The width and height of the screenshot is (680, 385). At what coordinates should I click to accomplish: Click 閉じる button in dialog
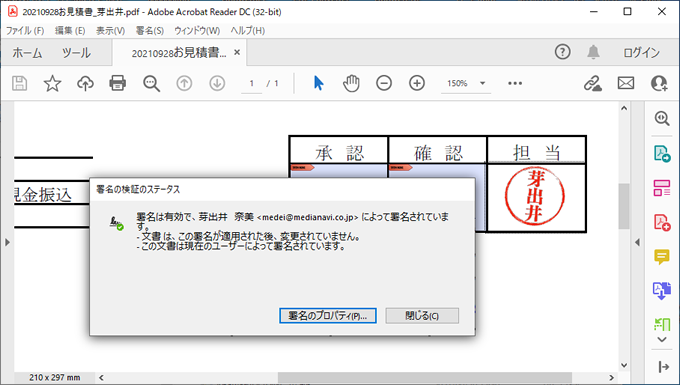point(422,316)
